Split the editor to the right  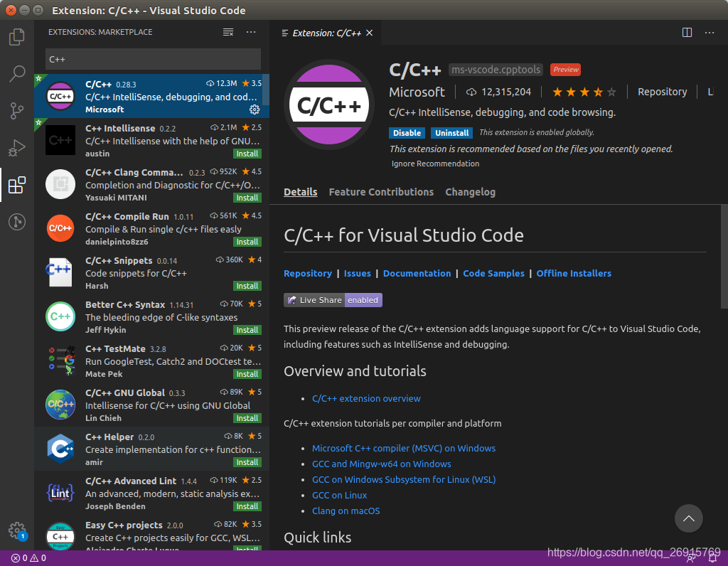687,33
